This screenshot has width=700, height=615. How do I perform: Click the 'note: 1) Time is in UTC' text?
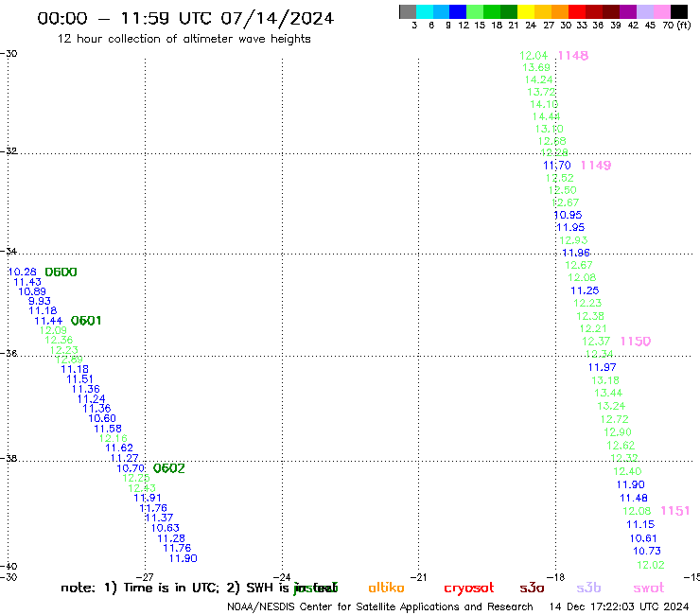(139, 588)
